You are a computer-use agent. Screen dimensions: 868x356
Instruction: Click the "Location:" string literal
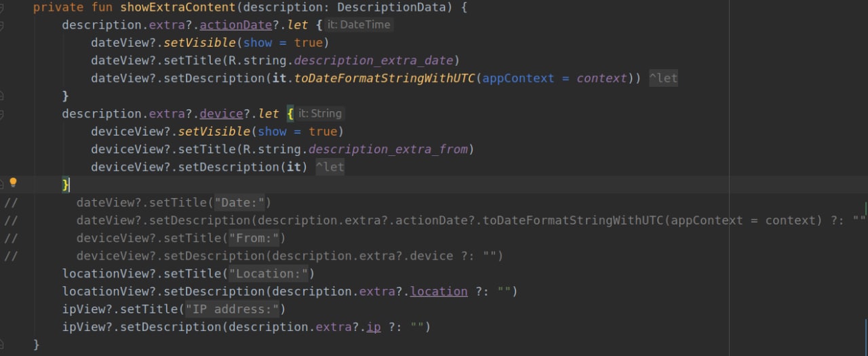(x=269, y=274)
